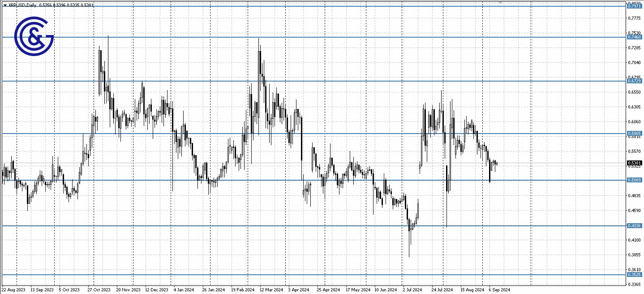
Task: Click the blue G& logo icon
Action: tap(34, 36)
